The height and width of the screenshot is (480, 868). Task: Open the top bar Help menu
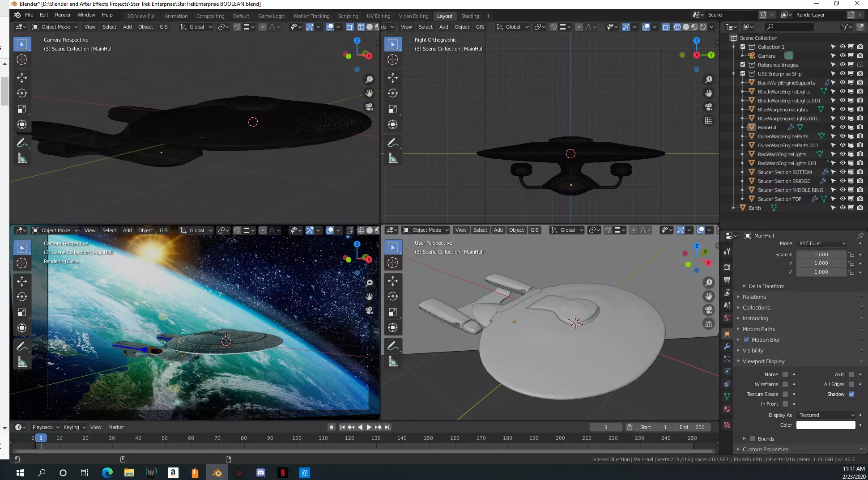click(107, 15)
